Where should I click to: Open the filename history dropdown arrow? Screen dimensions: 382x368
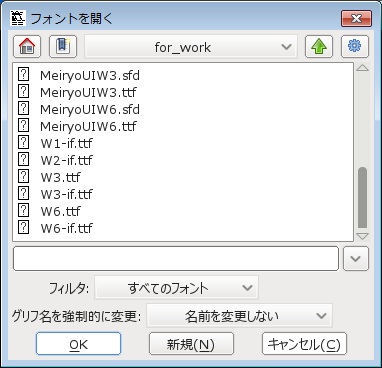tap(356, 259)
